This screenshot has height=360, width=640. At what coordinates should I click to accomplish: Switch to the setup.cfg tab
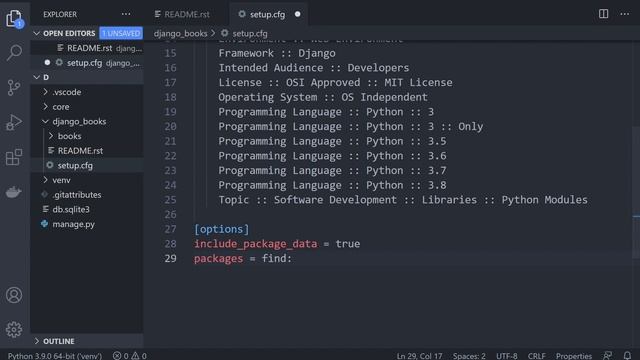(x=268, y=14)
